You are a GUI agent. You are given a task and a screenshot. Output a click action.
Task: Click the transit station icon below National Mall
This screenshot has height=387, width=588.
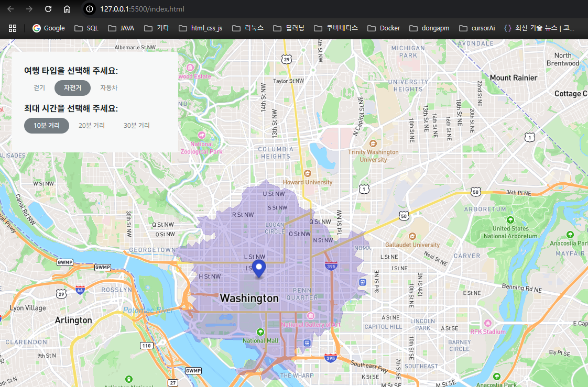click(307, 343)
